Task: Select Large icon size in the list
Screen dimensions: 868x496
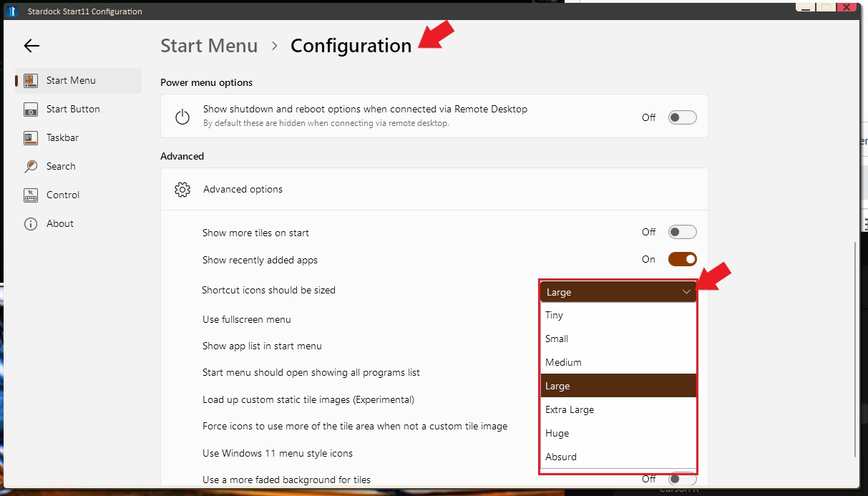Action: pos(618,386)
